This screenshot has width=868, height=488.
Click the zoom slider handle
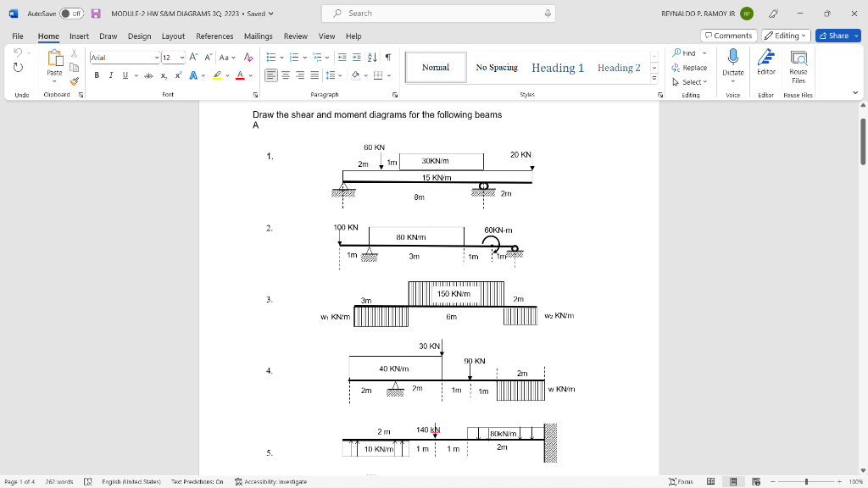(806, 482)
